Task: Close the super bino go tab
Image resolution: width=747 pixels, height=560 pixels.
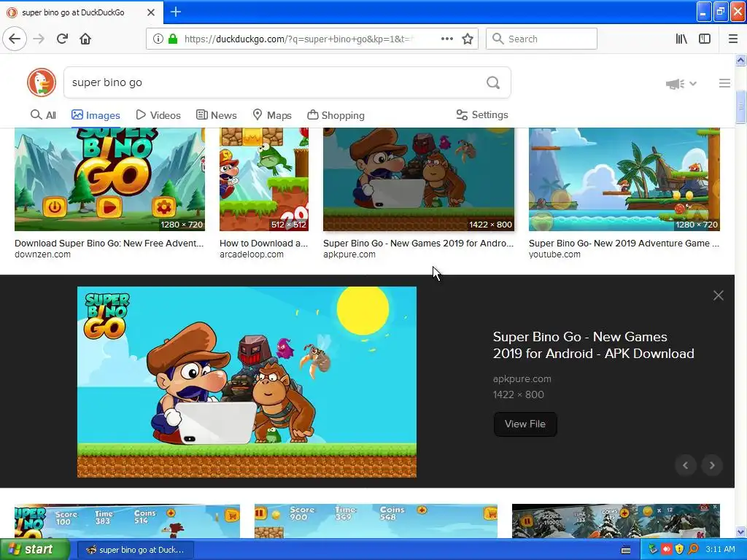Action: 150,12
